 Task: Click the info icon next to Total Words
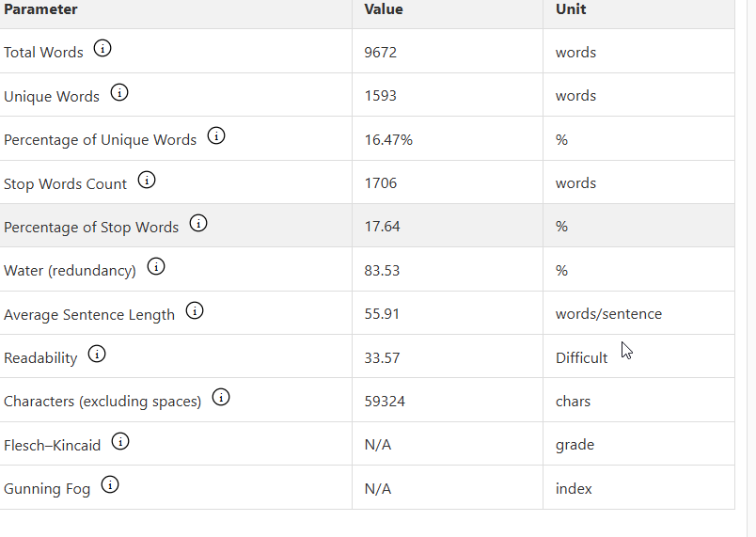(102, 48)
